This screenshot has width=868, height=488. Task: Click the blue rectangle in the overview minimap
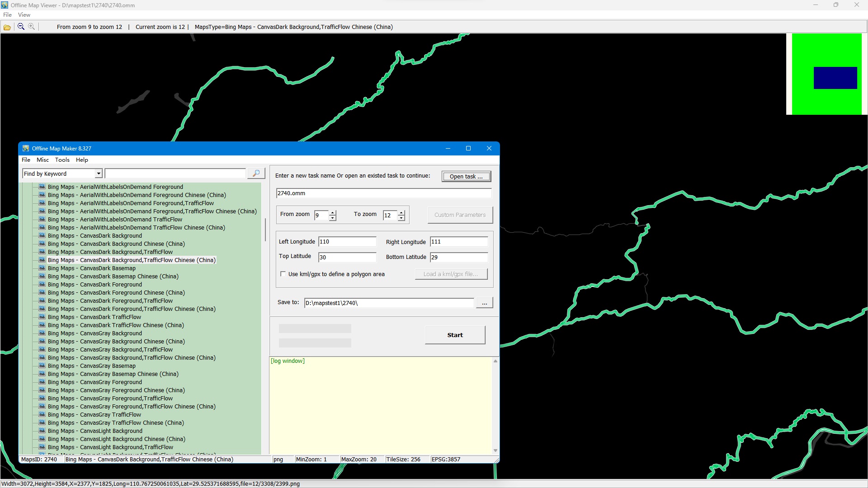click(835, 78)
